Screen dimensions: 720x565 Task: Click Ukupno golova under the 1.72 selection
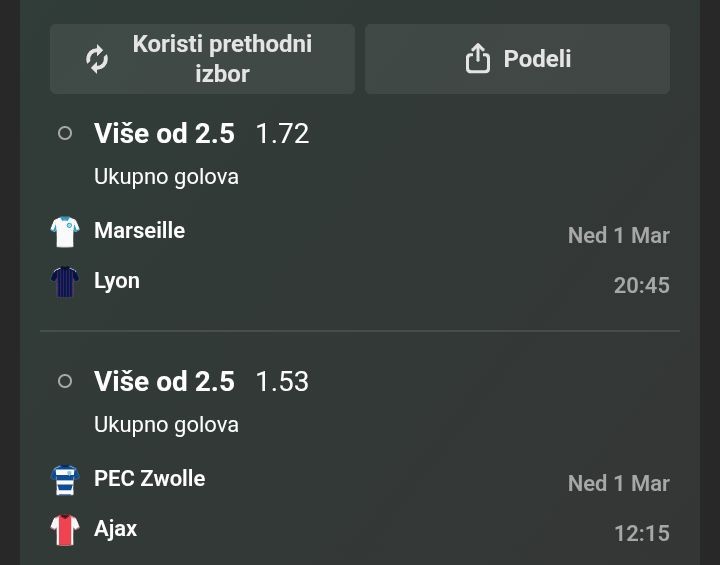(x=166, y=176)
